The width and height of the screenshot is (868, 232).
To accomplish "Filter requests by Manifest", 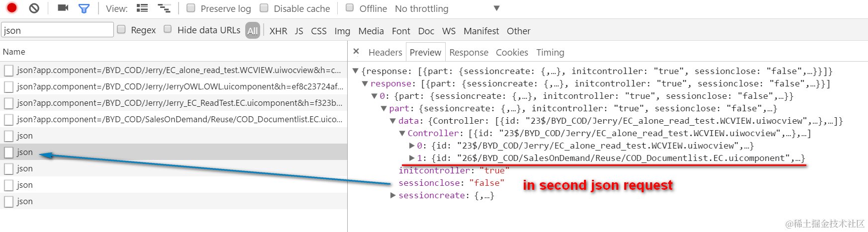I will click(x=481, y=31).
